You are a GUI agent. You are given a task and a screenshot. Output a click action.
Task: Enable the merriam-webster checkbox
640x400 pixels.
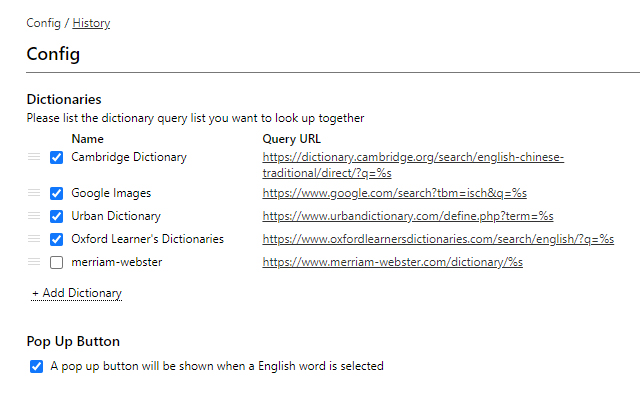click(56, 262)
